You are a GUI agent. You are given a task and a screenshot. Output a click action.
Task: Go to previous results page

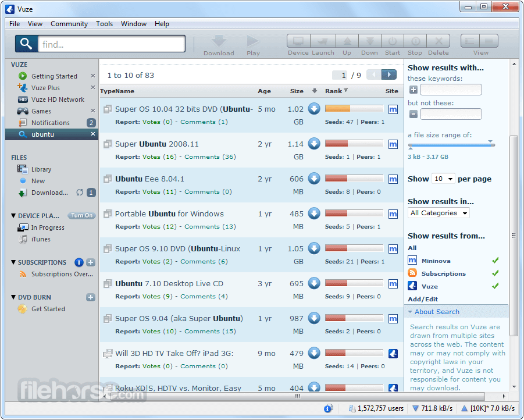374,74
